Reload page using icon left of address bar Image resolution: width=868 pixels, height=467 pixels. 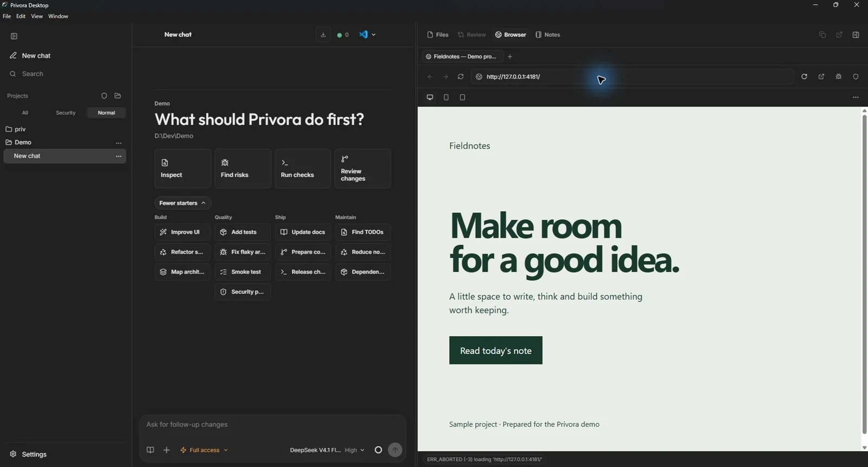[x=461, y=77]
